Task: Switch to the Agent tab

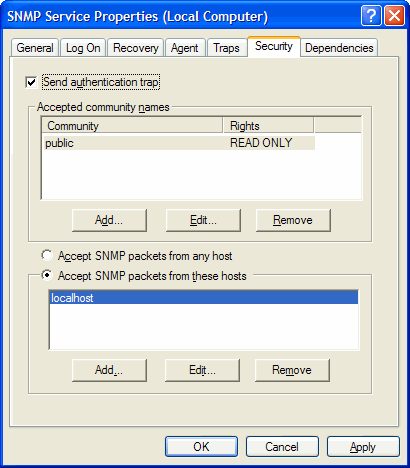Action: [x=185, y=48]
